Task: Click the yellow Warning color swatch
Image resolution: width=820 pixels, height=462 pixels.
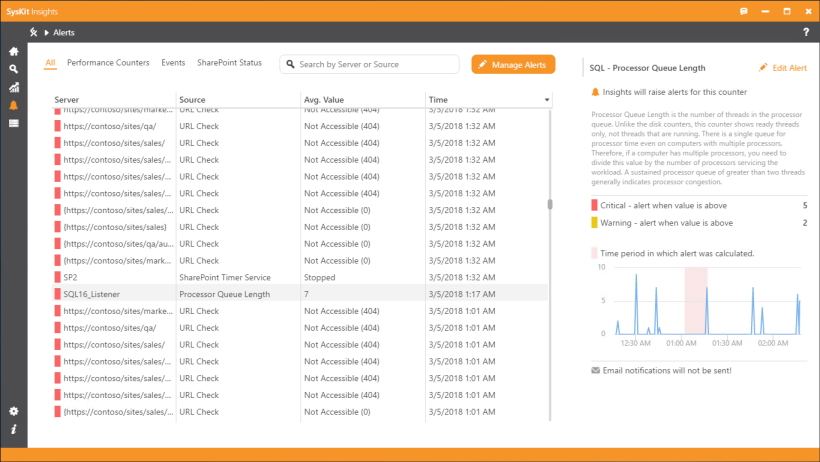Action: [x=594, y=223]
